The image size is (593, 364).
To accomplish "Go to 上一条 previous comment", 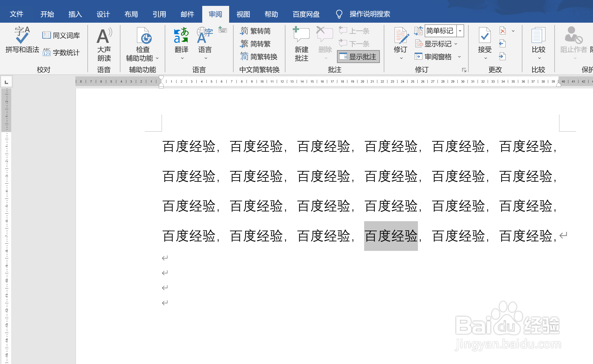I will click(x=354, y=31).
